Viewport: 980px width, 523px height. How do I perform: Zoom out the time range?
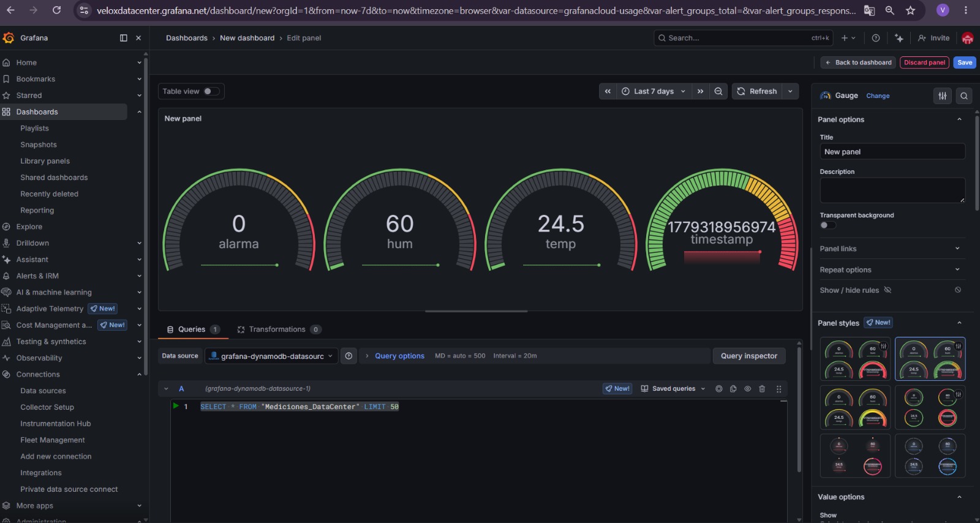click(718, 91)
